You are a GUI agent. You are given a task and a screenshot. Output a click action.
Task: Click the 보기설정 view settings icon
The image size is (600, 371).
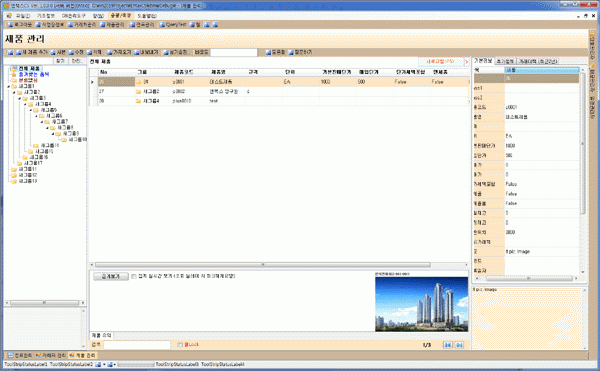tap(166, 52)
